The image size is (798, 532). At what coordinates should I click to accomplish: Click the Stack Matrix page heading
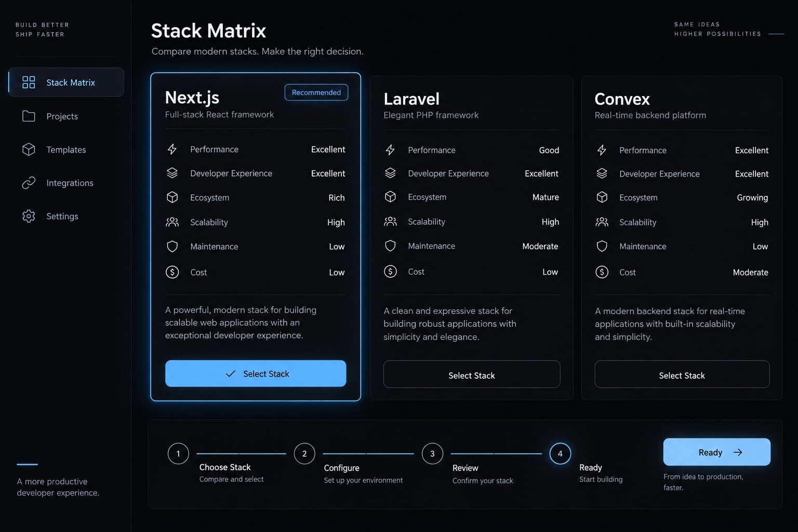[x=208, y=31]
